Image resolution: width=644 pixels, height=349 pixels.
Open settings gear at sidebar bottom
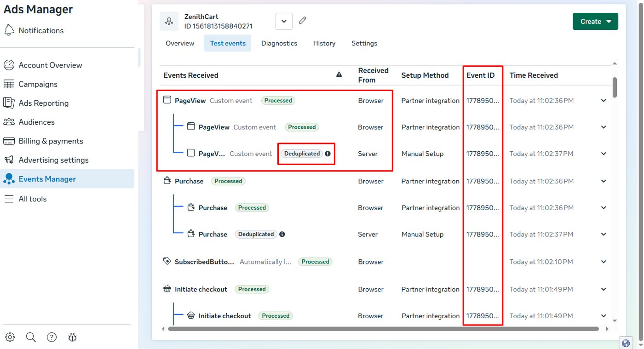[10, 337]
